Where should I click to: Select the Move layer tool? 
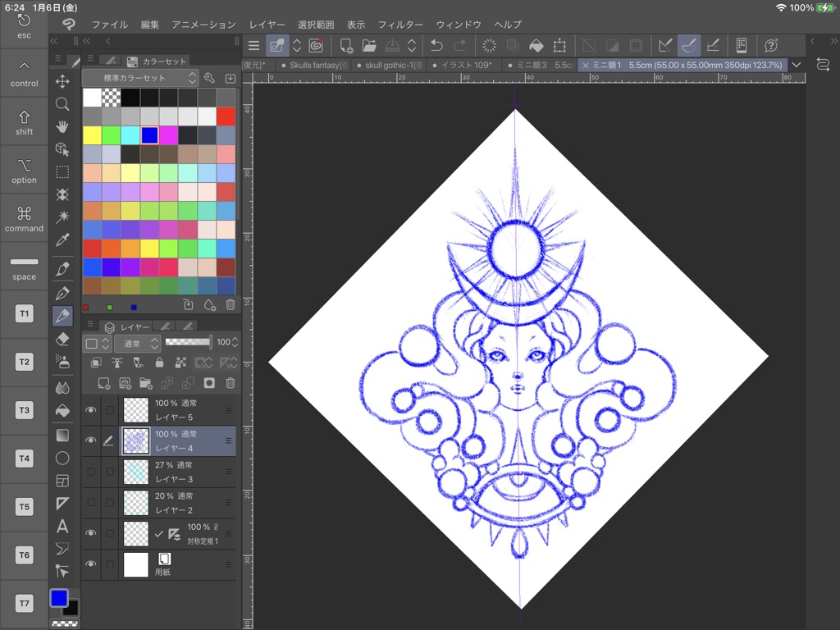coord(62,81)
